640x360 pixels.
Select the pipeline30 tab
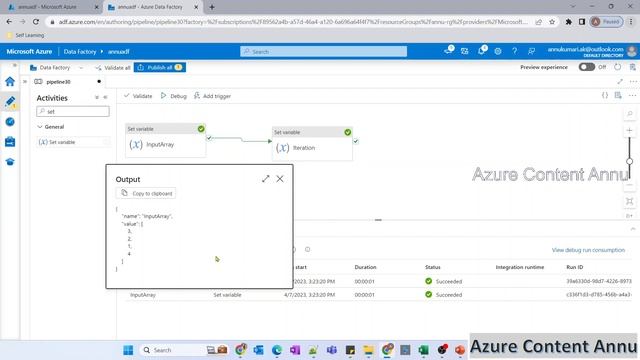(x=58, y=82)
